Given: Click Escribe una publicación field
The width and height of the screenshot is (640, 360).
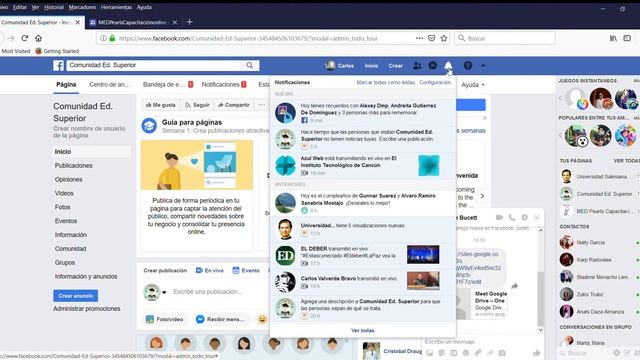Looking at the screenshot, I should tap(207, 292).
